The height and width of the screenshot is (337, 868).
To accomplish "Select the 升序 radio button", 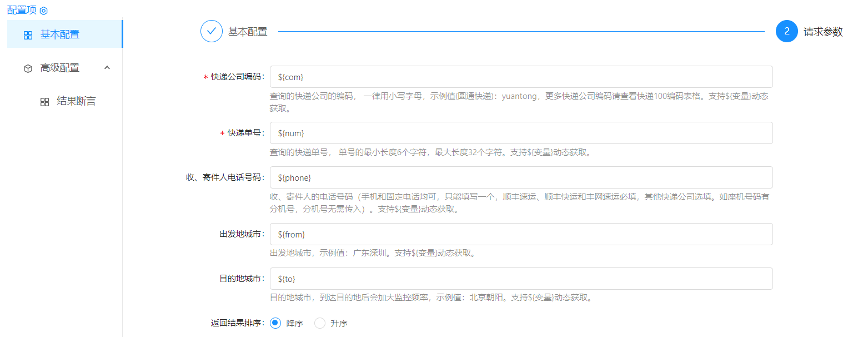I will tap(320, 323).
